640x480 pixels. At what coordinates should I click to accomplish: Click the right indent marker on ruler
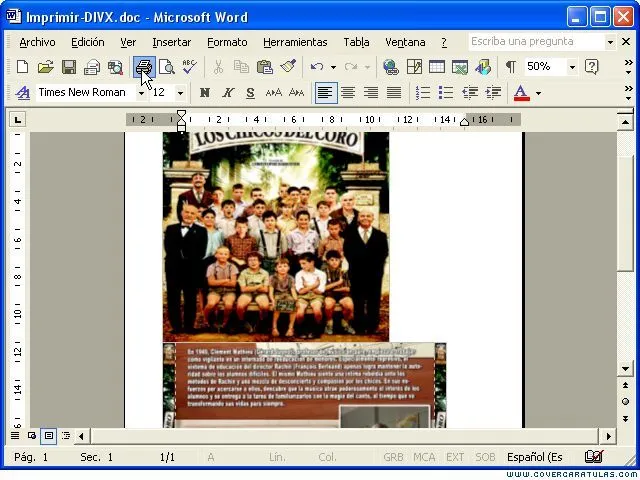tap(464, 122)
